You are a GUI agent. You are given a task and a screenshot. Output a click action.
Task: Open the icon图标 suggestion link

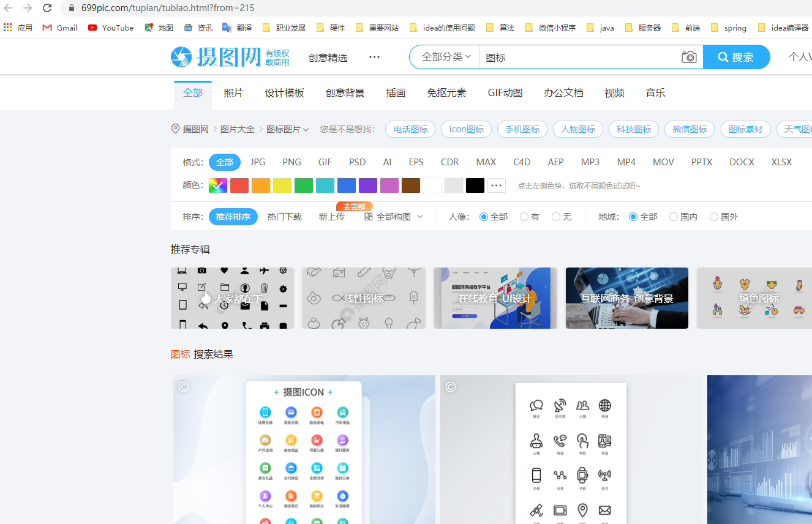(x=466, y=129)
